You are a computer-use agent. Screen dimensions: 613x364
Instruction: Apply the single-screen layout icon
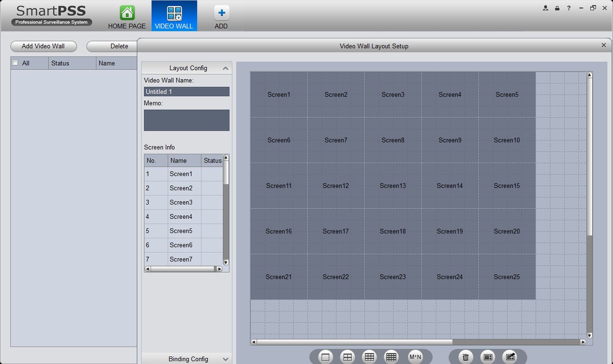tap(325, 357)
